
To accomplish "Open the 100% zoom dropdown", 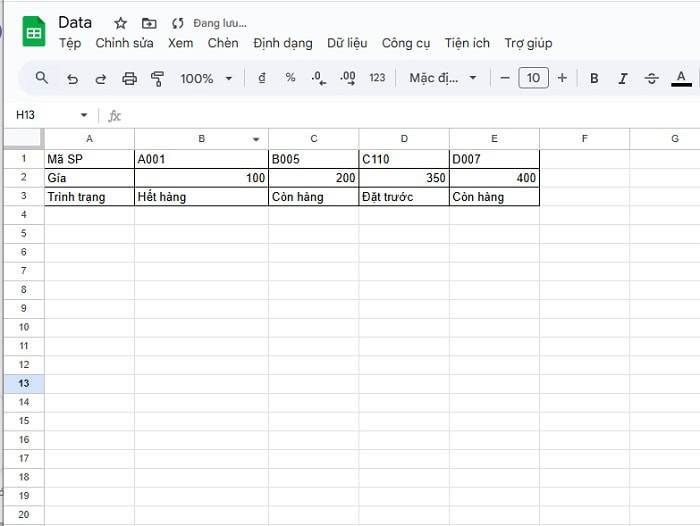I will (205, 78).
